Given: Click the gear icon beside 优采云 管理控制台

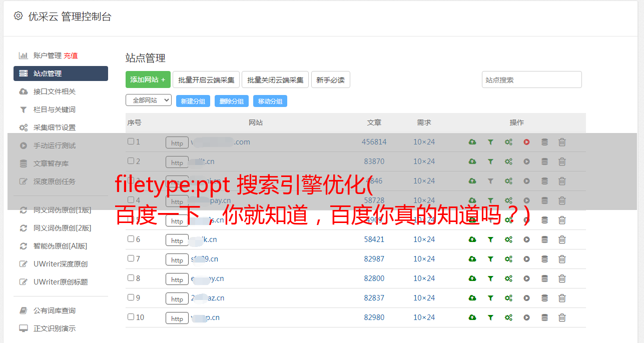Looking at the screenshot, I should click(19, 16).
